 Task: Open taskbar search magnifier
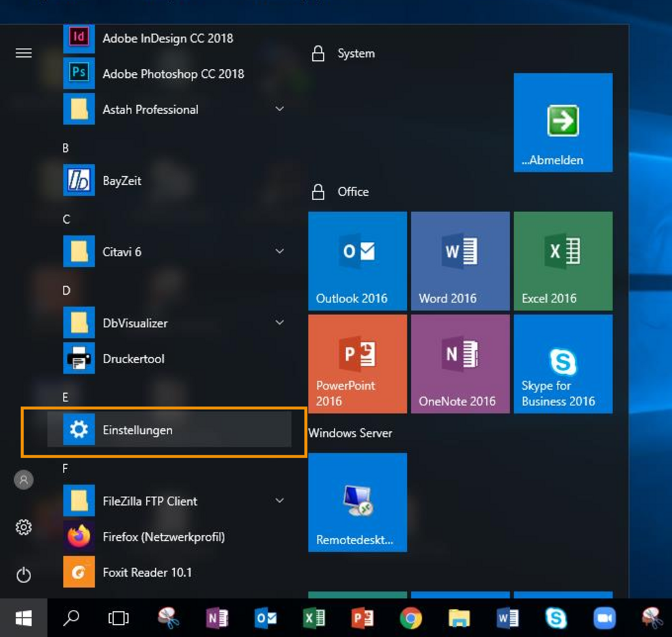point(71,618)
